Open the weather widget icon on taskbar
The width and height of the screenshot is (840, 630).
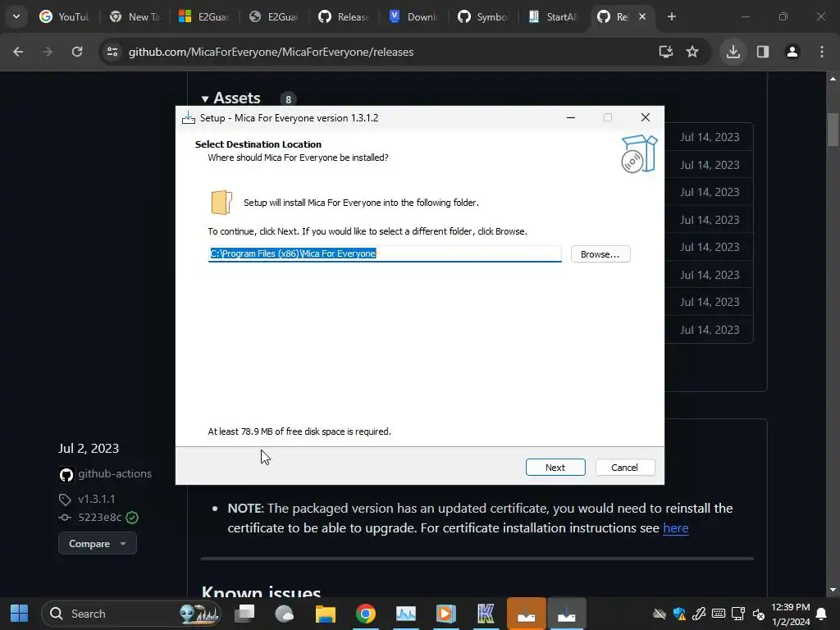[x=285, y=614]
